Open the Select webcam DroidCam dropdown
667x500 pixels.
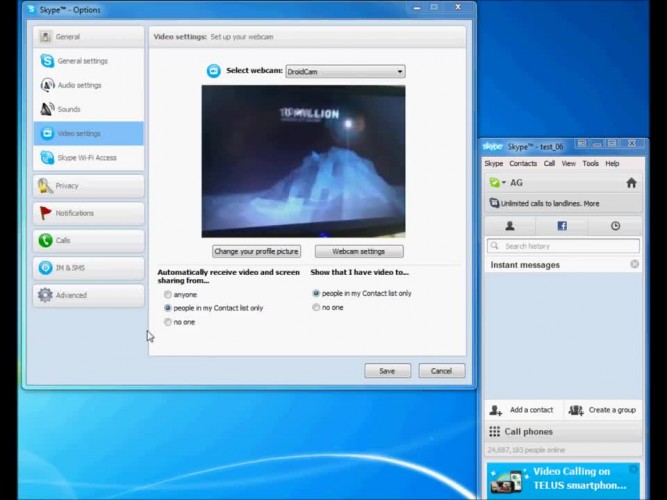pos(345,71)
